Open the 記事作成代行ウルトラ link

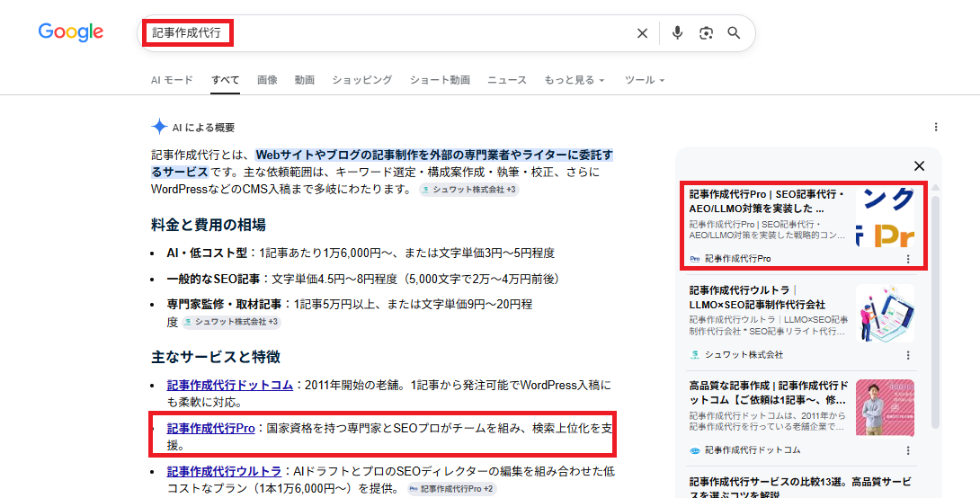224,471
